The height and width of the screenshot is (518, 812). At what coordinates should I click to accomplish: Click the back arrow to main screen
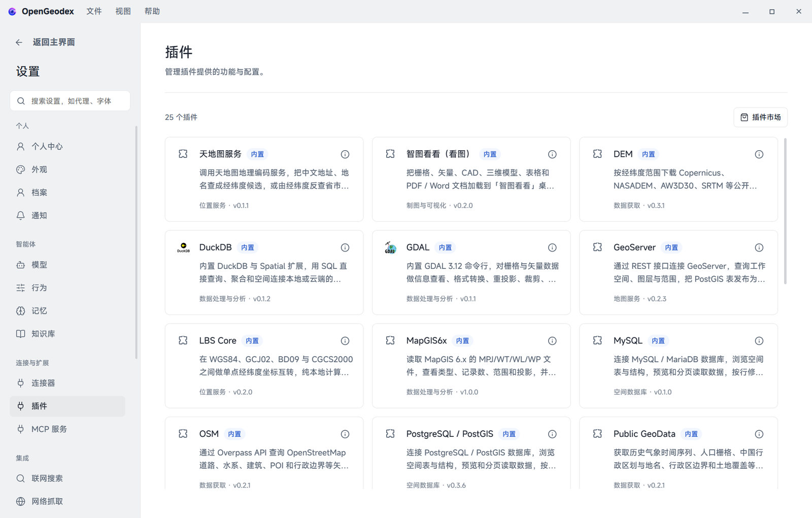19,42
